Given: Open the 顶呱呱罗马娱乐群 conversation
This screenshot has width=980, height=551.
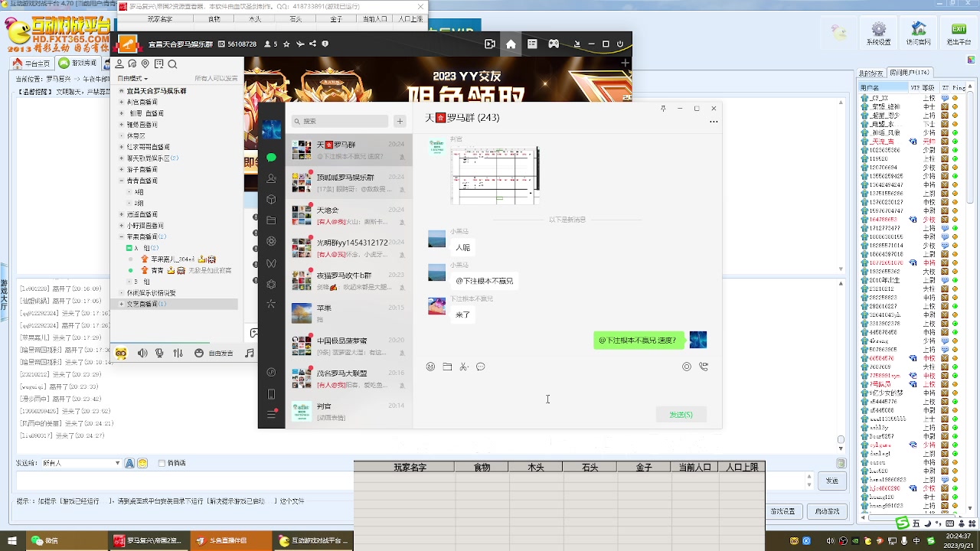Looking at the screenshot, I should coord(348,183).
